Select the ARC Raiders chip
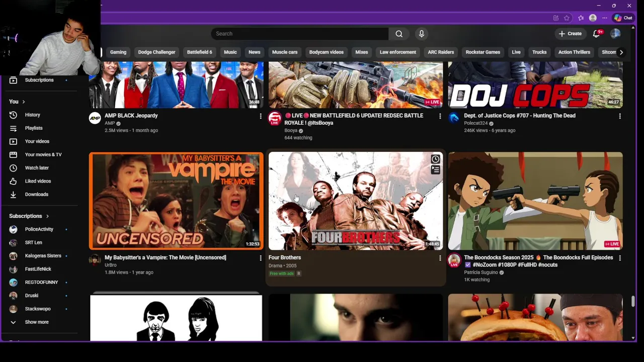 tap(441, 52)
